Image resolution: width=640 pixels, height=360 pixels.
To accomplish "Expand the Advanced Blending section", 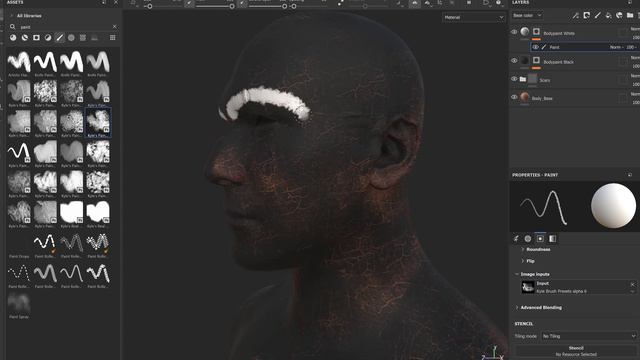I will point(538,307).
